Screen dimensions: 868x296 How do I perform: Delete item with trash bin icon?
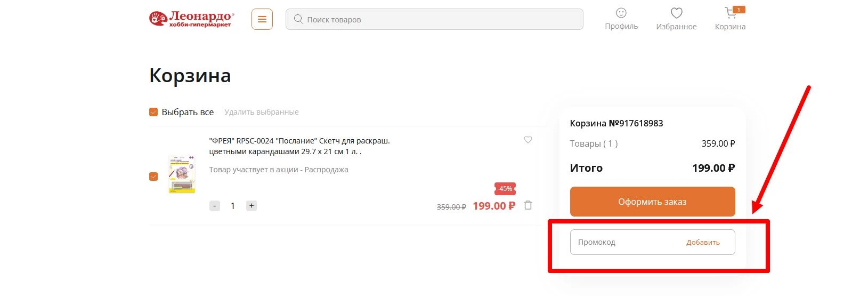coord(528,205)
